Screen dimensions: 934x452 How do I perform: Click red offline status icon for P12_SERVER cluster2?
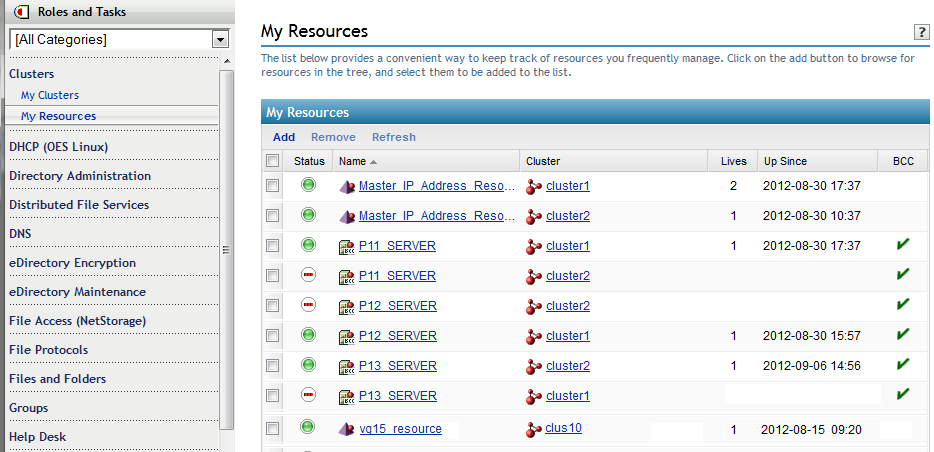tap(308, 304)
